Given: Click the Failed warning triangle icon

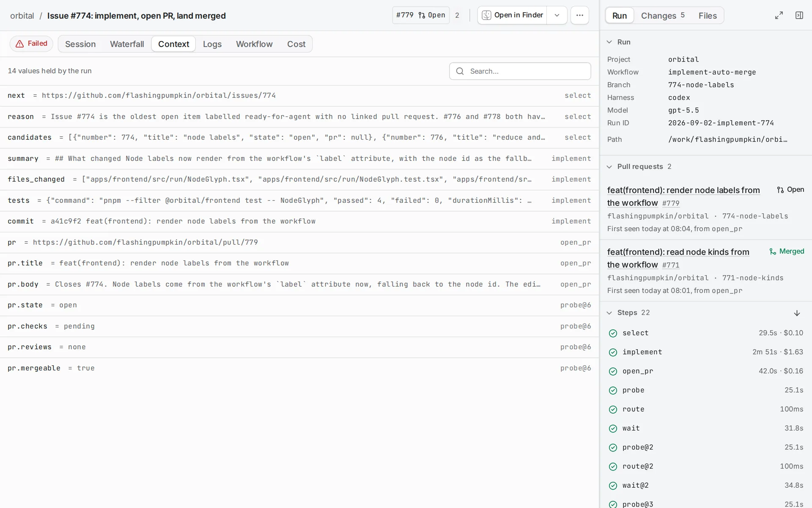Looking at the screenshot, I should click(19, 44).
